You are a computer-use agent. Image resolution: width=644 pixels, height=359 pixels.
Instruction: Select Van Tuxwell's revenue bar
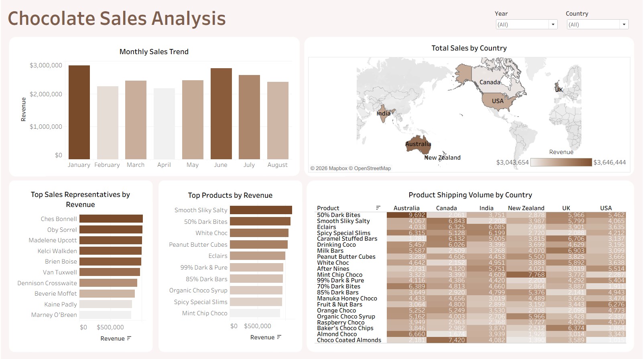coord(110,272)
